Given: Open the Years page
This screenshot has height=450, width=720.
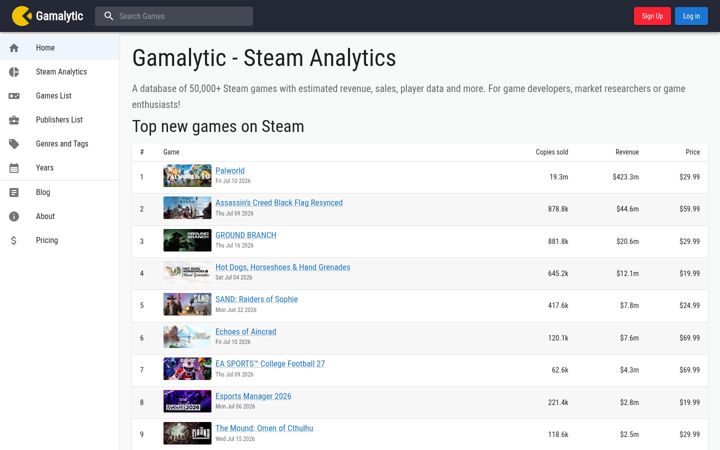Looking at the screenshot, I should click(60, 168).
